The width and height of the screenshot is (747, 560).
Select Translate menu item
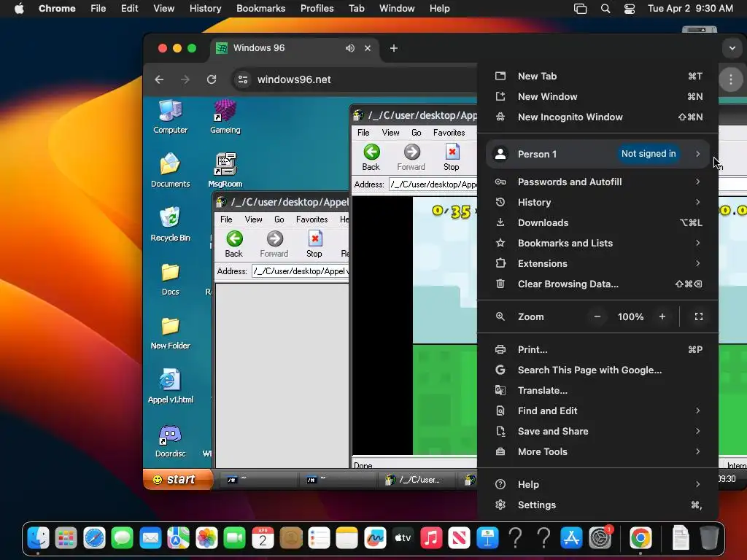(x=597, y=391)
